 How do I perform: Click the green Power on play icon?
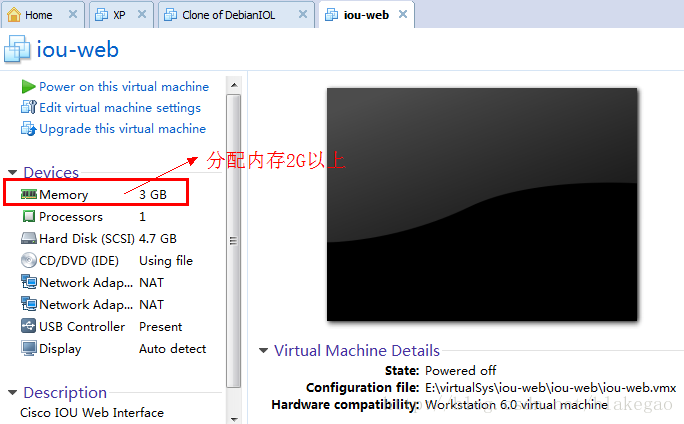pos(28,86)
